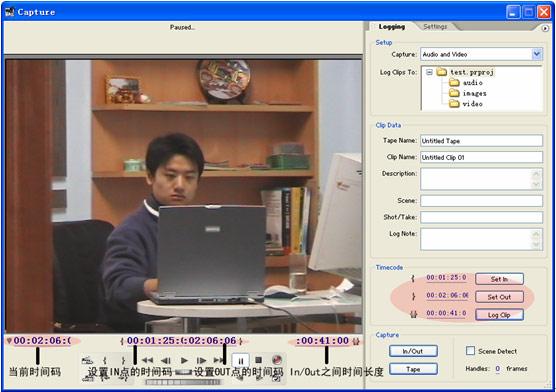Click the video folder icon
556x392 pixels.
[x=454, y=104]
